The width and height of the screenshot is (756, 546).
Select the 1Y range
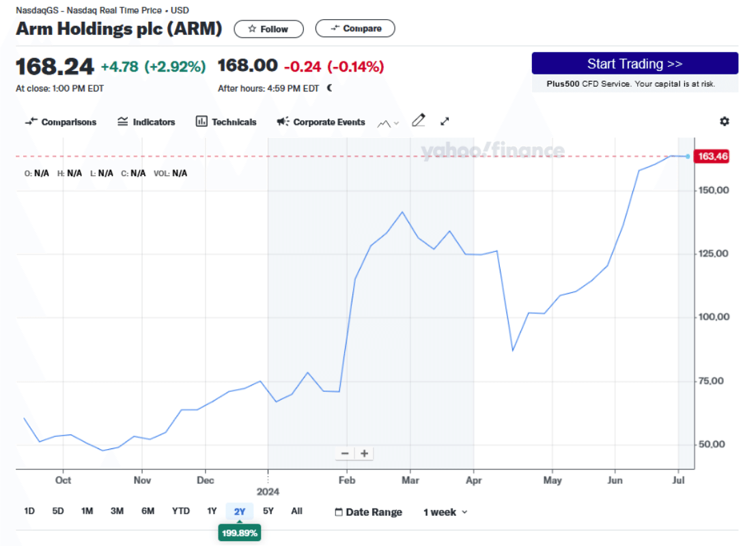coord(212,511)
